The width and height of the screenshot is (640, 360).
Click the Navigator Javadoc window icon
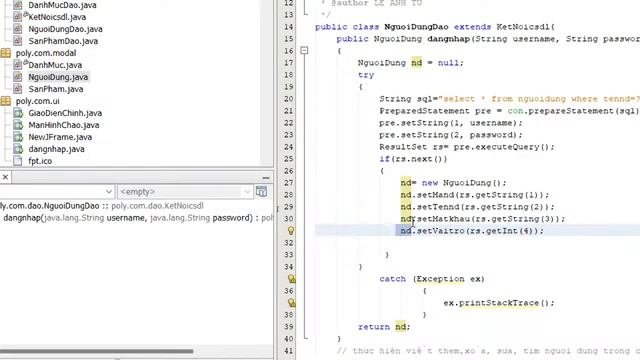tap(261, 191)
